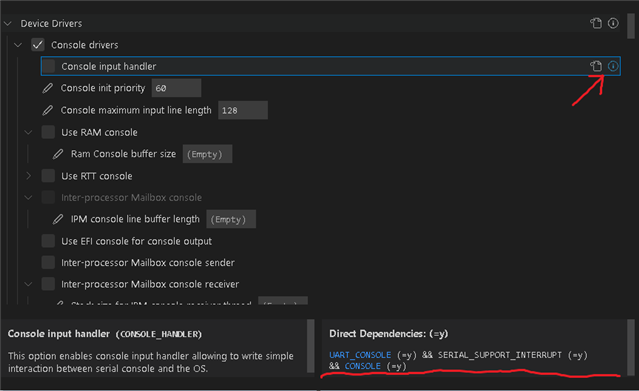Open the CONSOLE dependency link
Image resolution: width=639 pixels, height=391 pixels.
362,366
